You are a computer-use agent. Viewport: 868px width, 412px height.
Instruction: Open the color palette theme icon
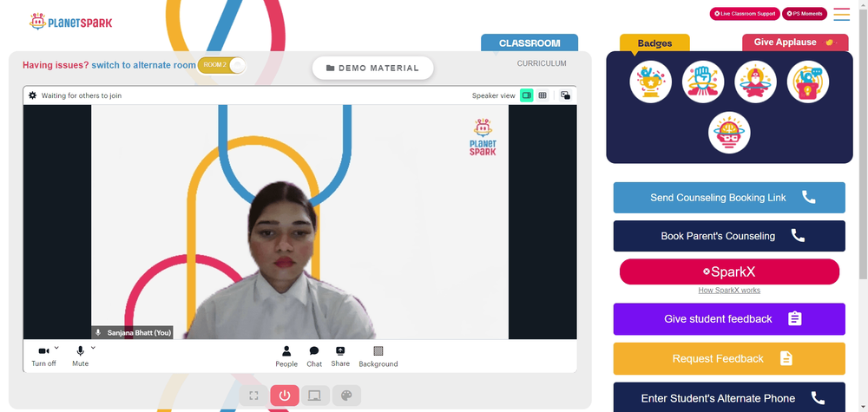tap(346, 396)
